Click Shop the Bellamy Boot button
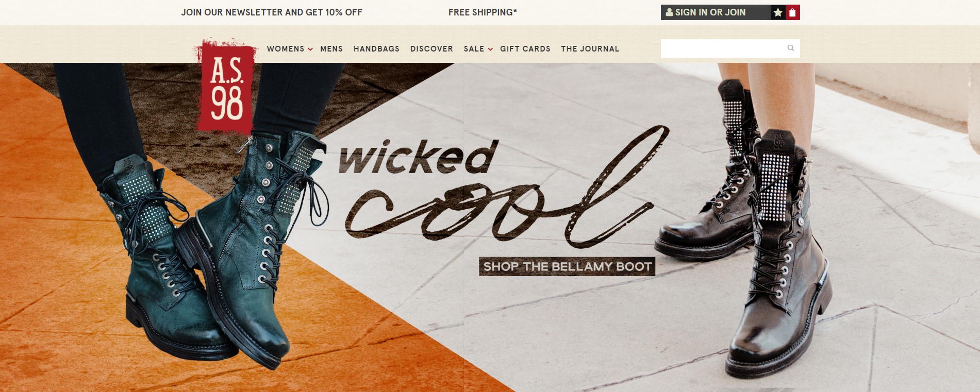 coord(567,266)
